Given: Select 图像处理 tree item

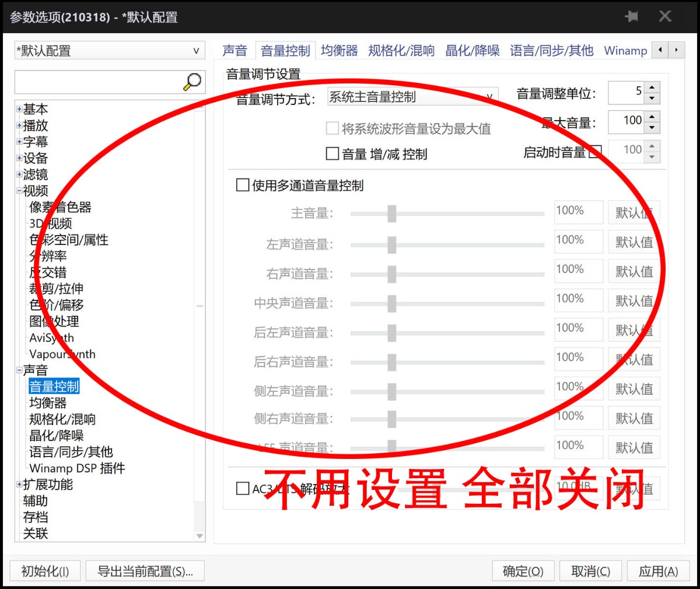Looking at the screenshot, I should [x=54, y=321].
